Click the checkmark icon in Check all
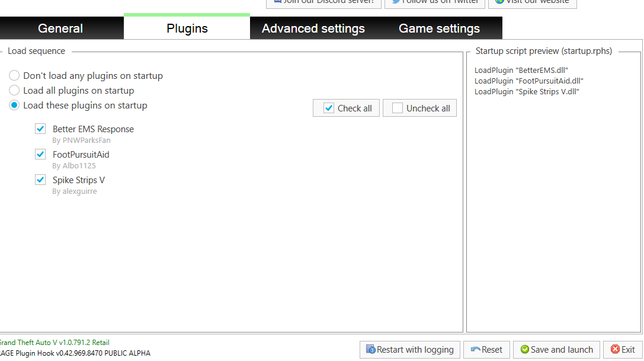This screenshot has width=644, height=361. (329, 108)
